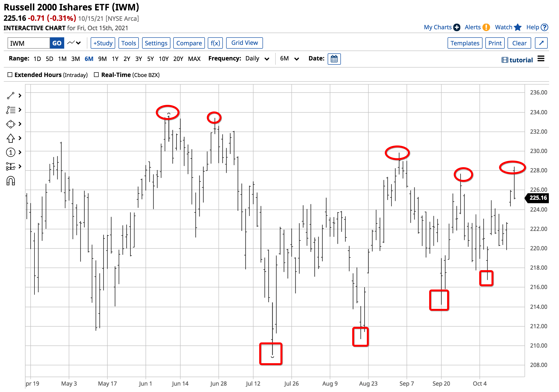Open the hamburger menu above the chart
559x392 pixels.
[541, 59]
